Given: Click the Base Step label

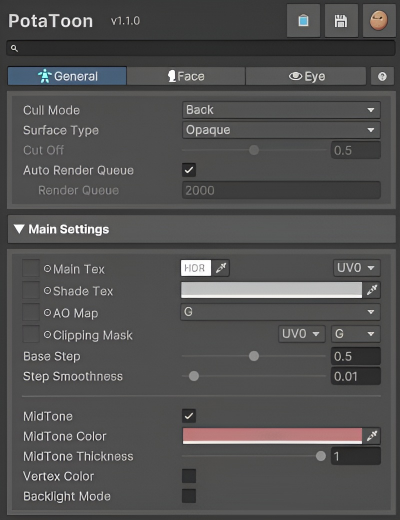Looking at the screenshot, I should (52, 357).
